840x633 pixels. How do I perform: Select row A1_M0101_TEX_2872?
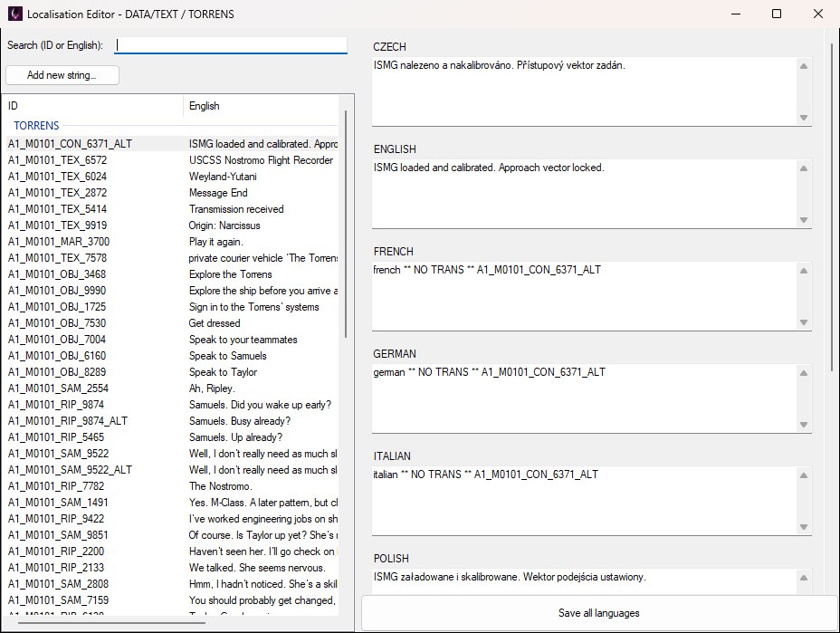(171, 193)
